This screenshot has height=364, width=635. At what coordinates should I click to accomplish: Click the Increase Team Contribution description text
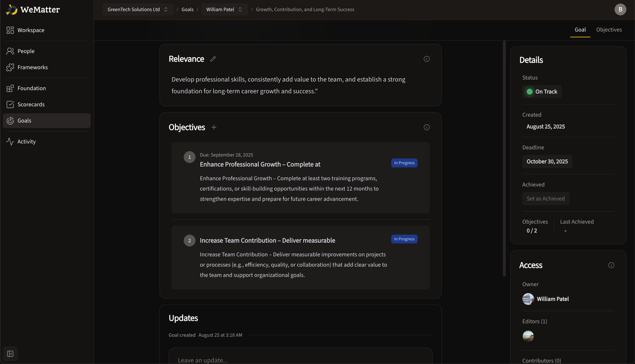(x=293, y=265)
